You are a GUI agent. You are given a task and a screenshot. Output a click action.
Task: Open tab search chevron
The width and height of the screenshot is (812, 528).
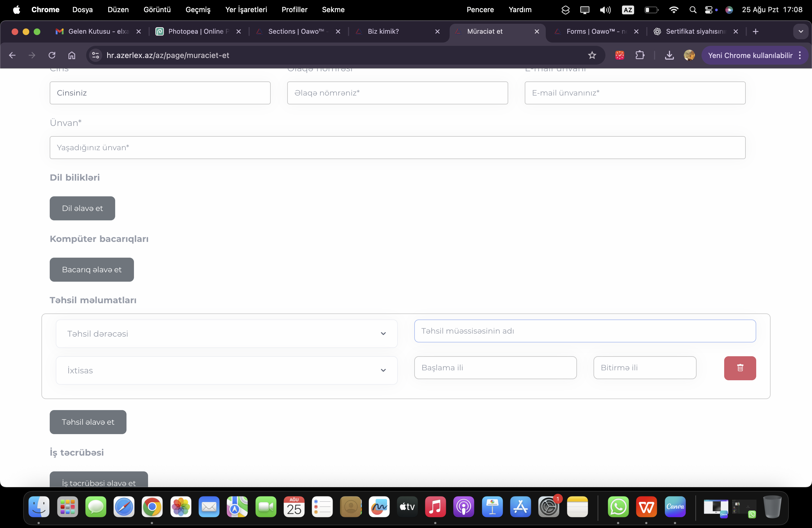click(x=801, y=31)
